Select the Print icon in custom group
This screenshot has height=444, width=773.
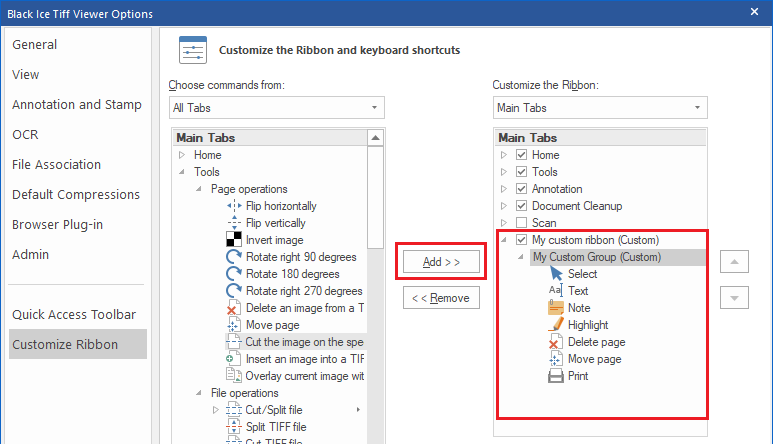pos(556,376)
